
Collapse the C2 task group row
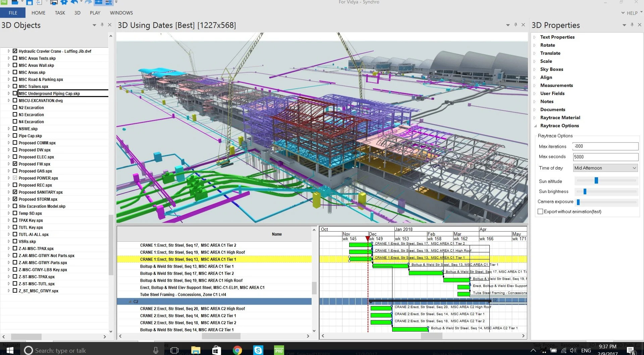pyautogui.click(x=130, y=302)
